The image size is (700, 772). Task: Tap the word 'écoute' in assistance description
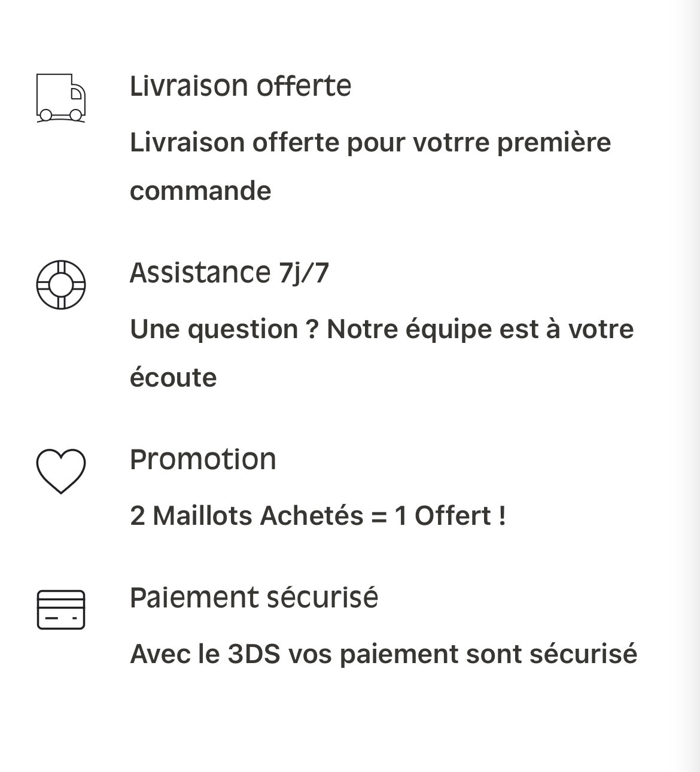173,378
